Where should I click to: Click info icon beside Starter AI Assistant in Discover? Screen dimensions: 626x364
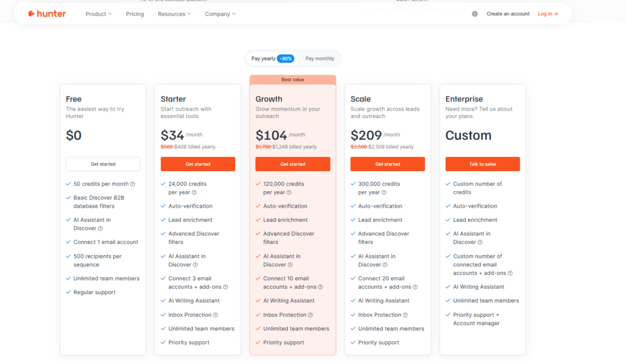point(195,264)
